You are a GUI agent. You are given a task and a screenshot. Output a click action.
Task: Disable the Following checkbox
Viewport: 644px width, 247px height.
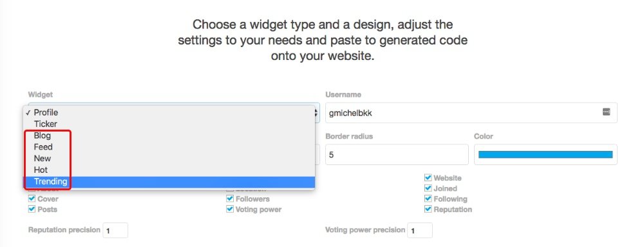click(428, 199)
